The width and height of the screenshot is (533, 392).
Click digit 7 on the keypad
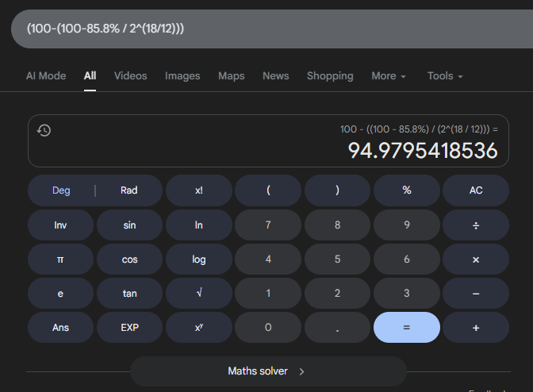(268, 225)
